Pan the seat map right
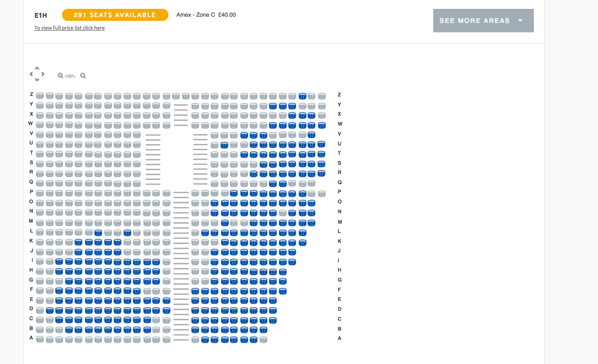Viewport: 598px width, 364px height. [x=43, y=74]
